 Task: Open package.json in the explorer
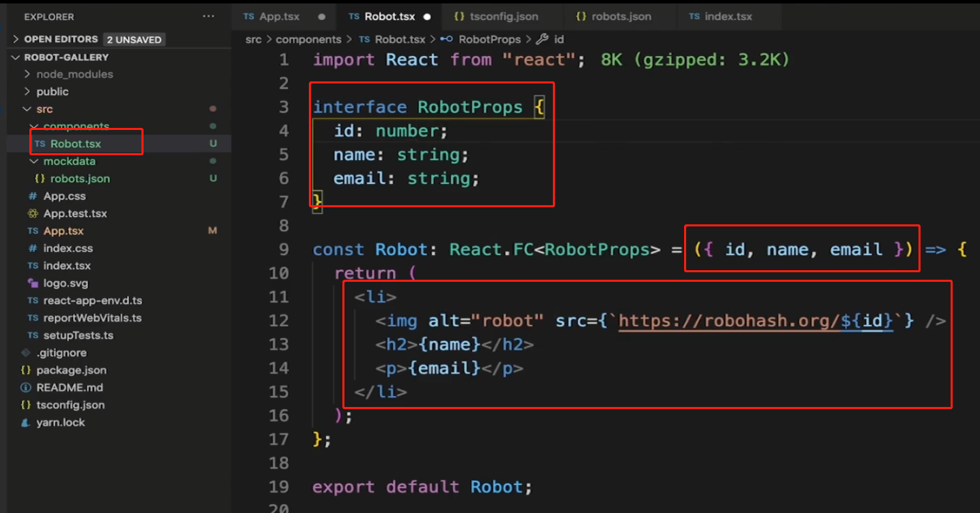point(71,370)
